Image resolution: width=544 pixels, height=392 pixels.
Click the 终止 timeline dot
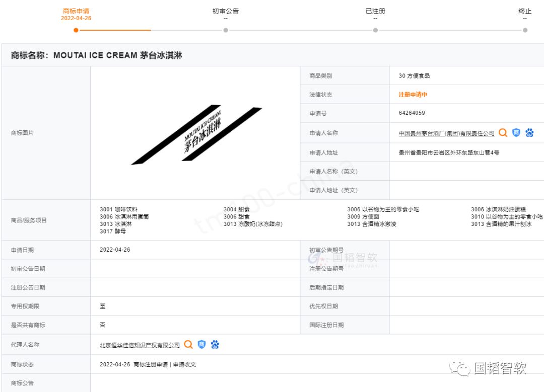525,30
